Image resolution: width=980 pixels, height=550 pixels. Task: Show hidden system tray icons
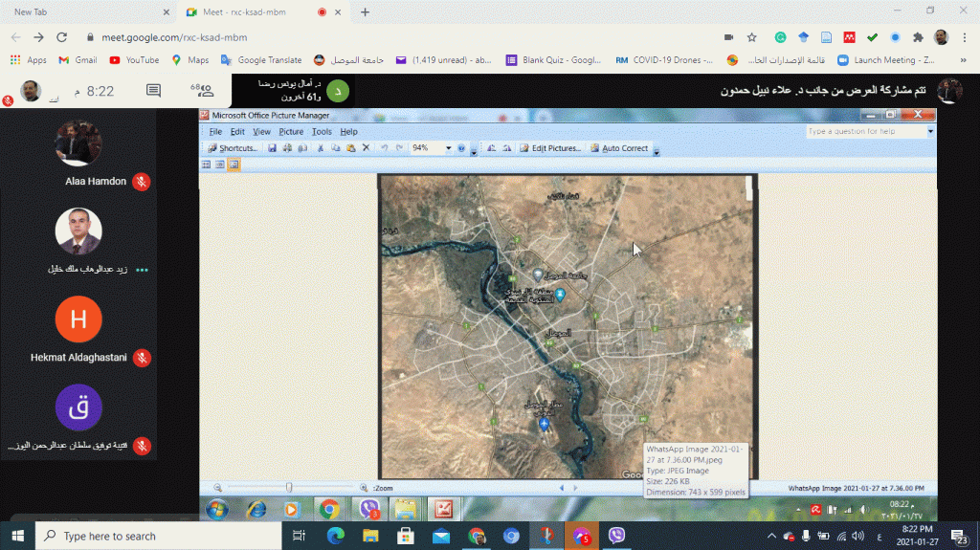click(x=772, y=536)
